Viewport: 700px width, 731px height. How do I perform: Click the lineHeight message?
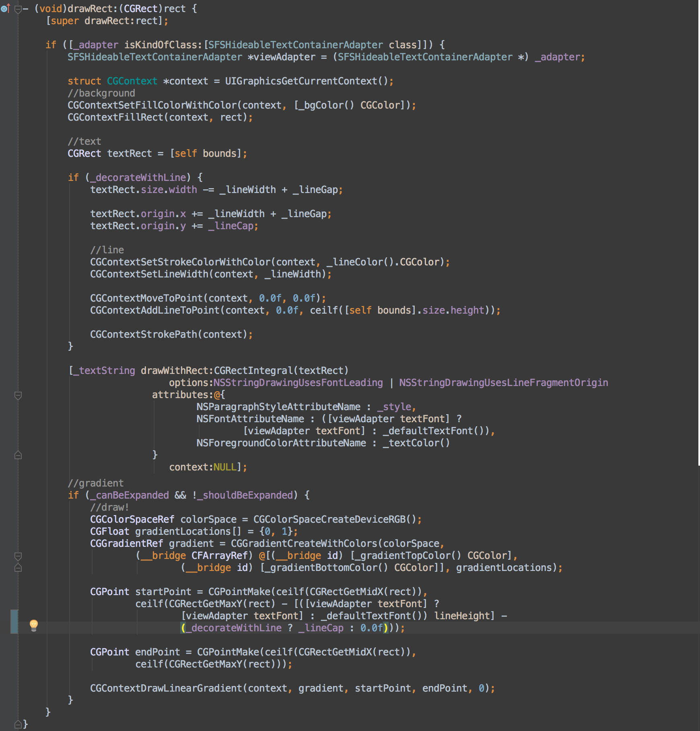(461, 616)
